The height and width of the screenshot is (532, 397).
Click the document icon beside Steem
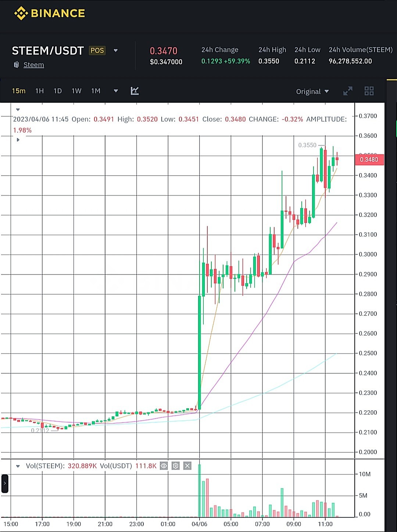click(x=16, y=65)
